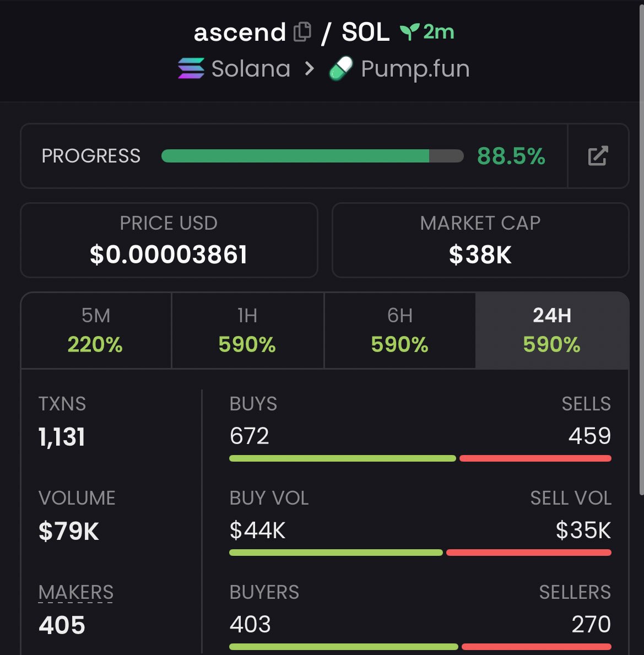
Task: Click the bonding curve progress bar
Action: coord(312,156)
